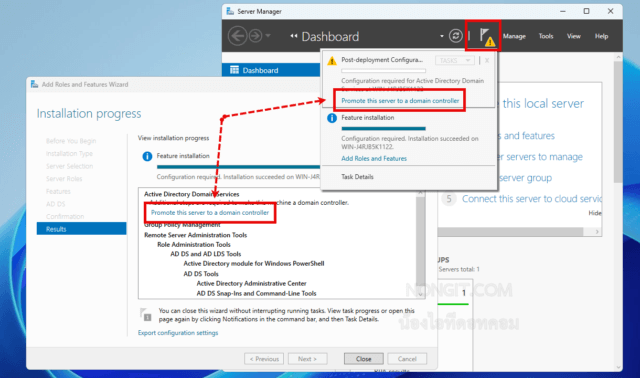Click the results list scroll-down arrow
The image size is (640, 378).
[x=420, y=294]
